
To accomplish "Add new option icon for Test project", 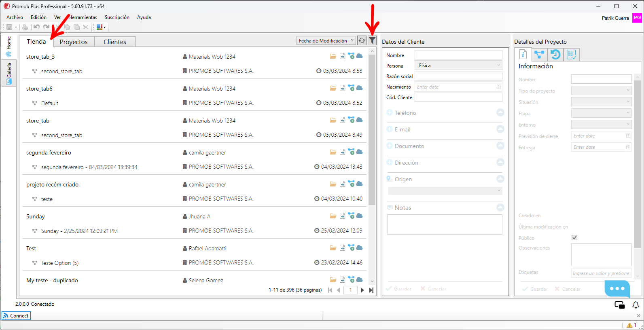I will pyautogui.click(x=351, y=248).
